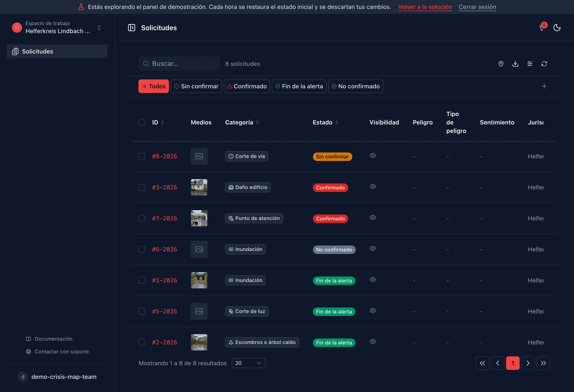Click the media placeholder for #8-2026
Image resolution: width=574 pixels, height=392 pixels.
(199, 156)
